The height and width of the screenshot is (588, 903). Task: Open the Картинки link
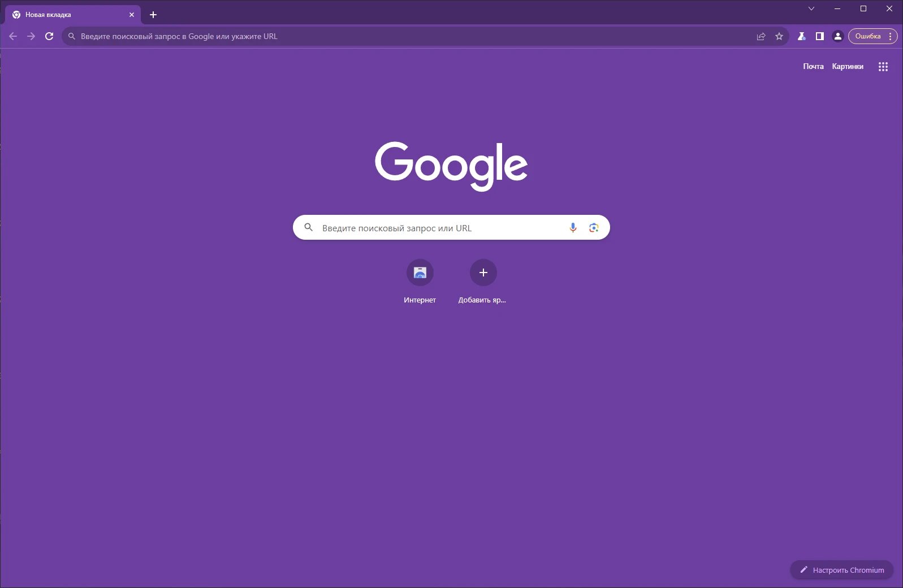point(848,67)
